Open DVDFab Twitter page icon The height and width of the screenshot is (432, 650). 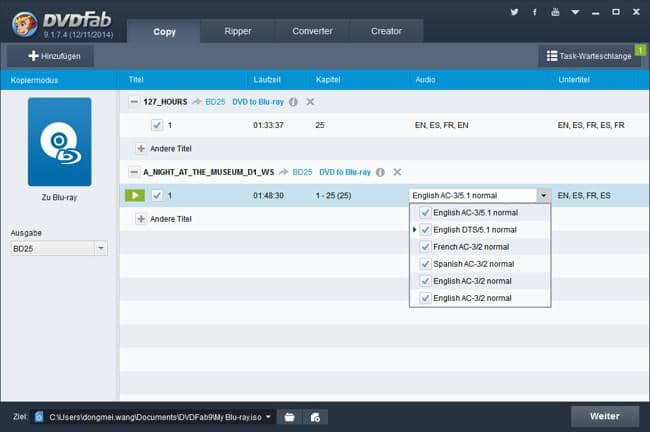tap(514, 12)
